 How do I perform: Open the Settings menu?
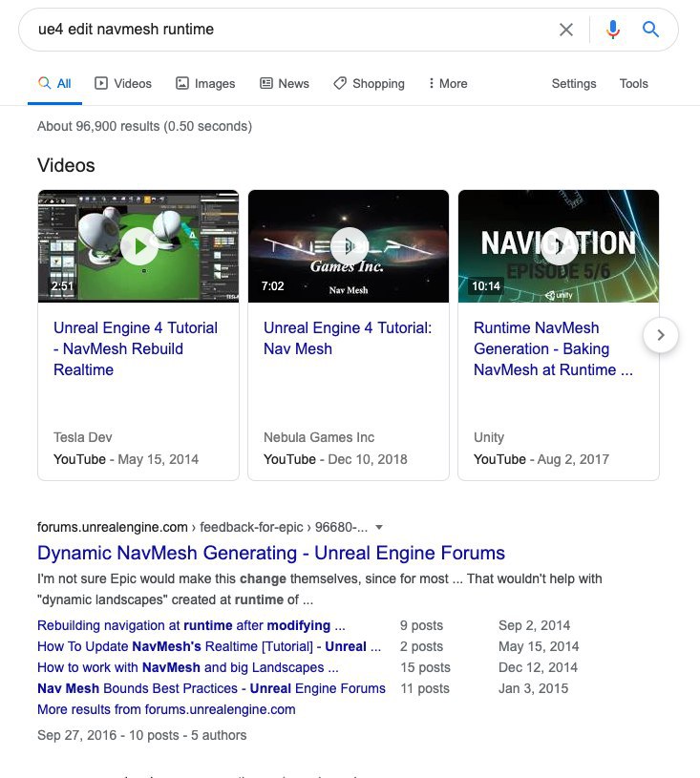click(x=574, y=83)
